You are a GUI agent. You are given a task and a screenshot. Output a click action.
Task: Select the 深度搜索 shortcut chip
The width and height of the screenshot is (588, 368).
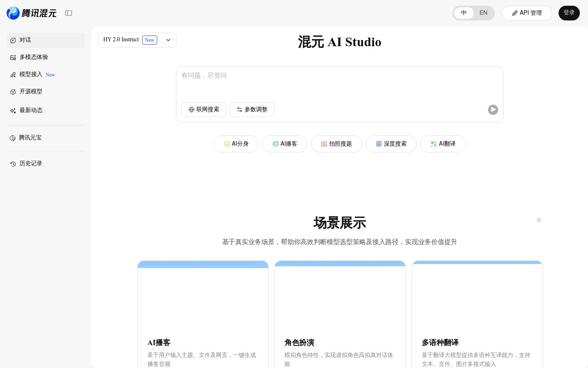tap(391, 144)
